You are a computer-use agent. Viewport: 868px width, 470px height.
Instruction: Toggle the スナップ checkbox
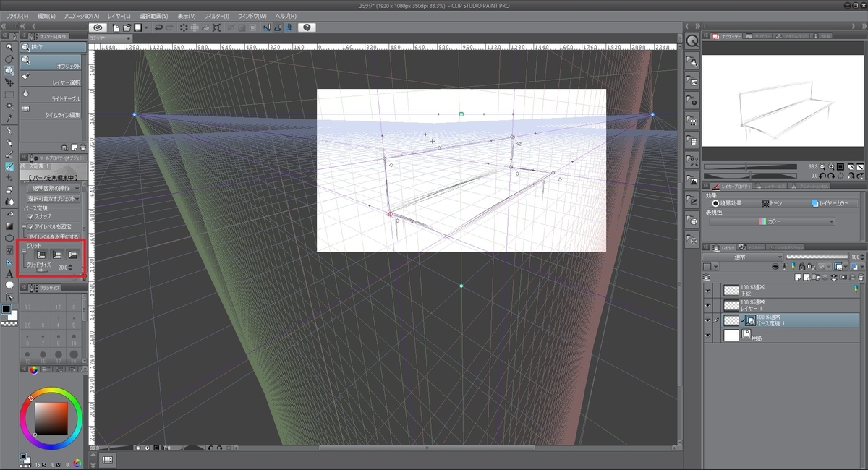pos(31,216)
